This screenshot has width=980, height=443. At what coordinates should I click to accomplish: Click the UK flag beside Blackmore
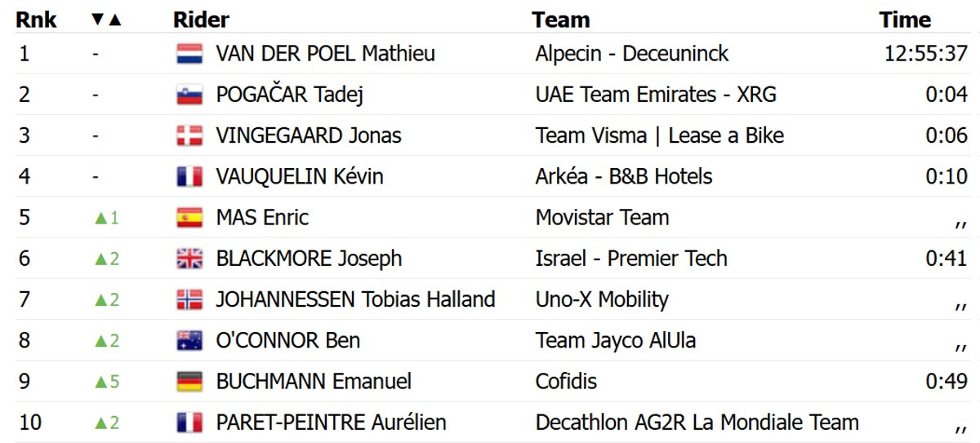point(189,259)
